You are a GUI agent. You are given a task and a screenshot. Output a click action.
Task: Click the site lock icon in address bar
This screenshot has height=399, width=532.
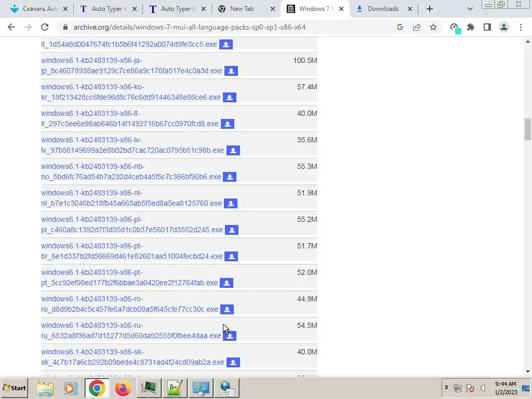pos(65,27)
